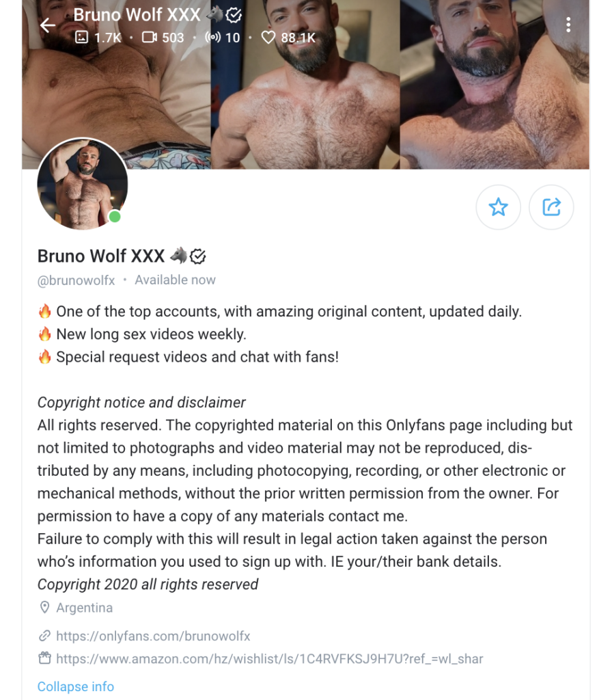Click the green online status dot

[115, 217]
